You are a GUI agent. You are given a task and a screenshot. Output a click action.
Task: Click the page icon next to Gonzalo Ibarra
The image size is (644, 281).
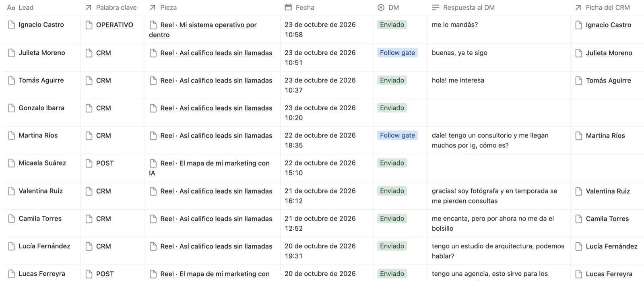(x=11, y=108)
